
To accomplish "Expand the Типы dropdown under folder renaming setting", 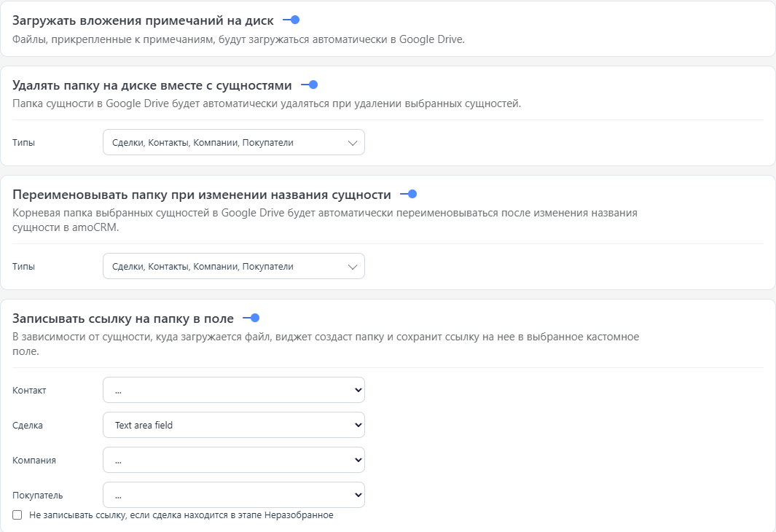I will pyautogui.click(x=233, y=266).
